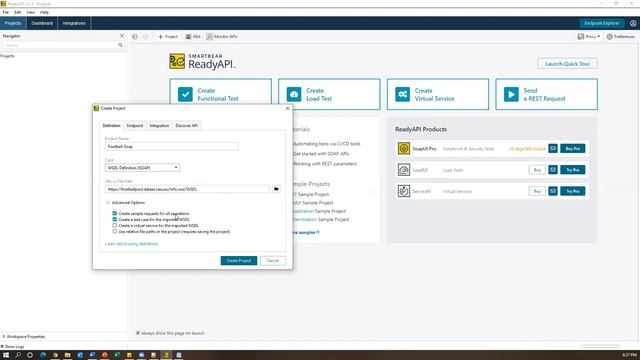This screenshot has height=360, width=640.
Task: Select the Integration tab in Create Project
Action: (x=159, y=126)
